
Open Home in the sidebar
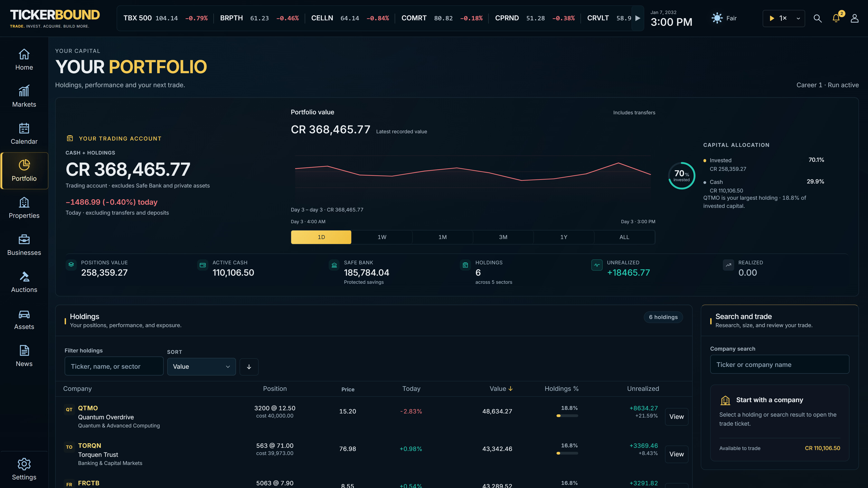24,60
